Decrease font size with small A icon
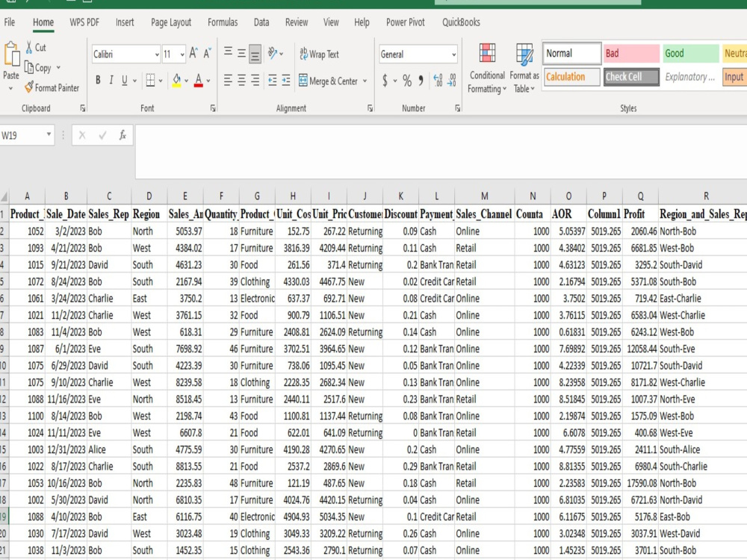 click(x=207, y=53)
